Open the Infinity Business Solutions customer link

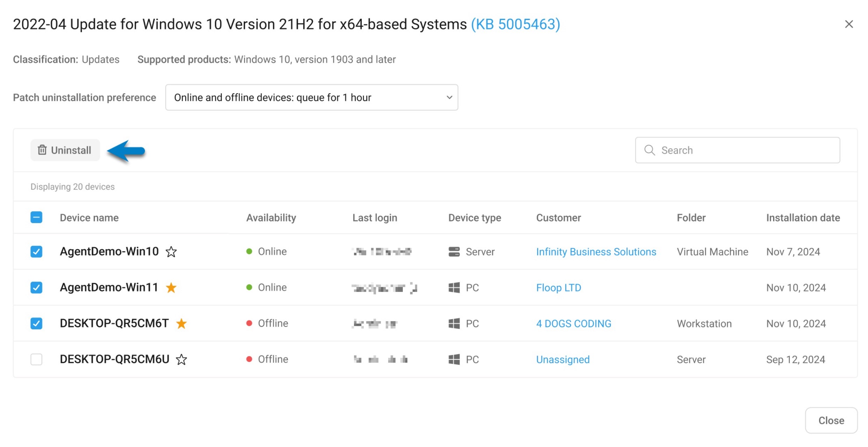(x=596, y=252)
